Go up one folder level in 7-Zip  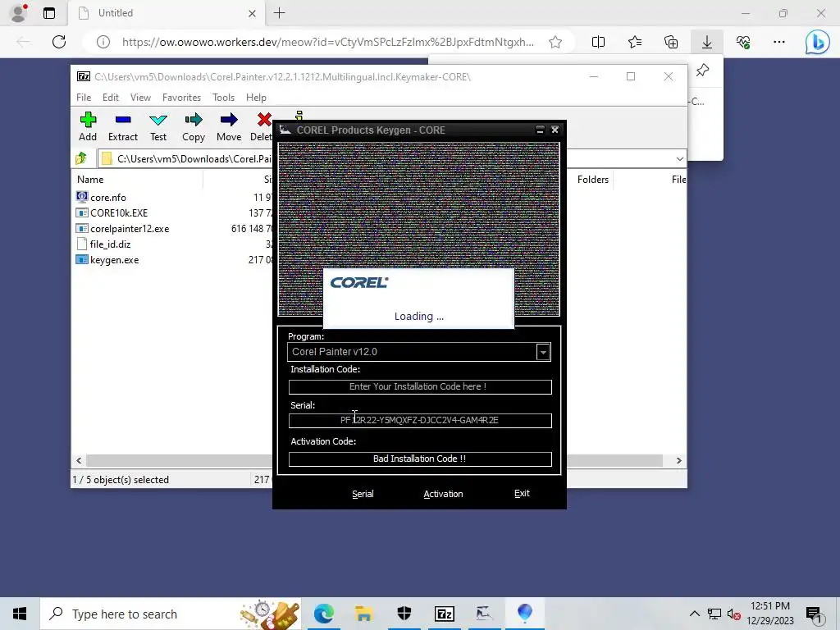81,158
